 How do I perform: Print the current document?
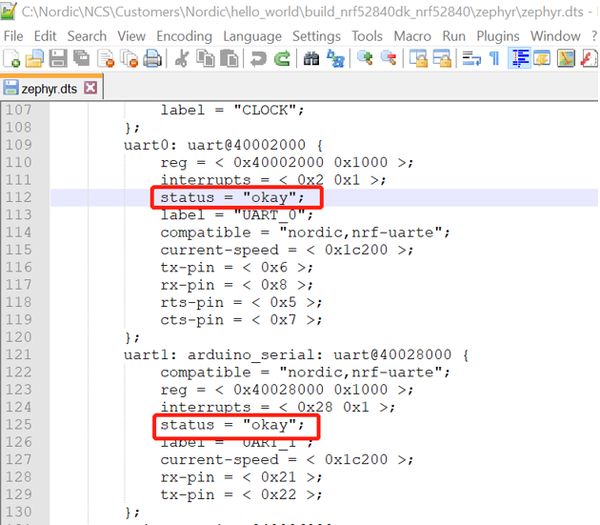(x=152, y=59)
